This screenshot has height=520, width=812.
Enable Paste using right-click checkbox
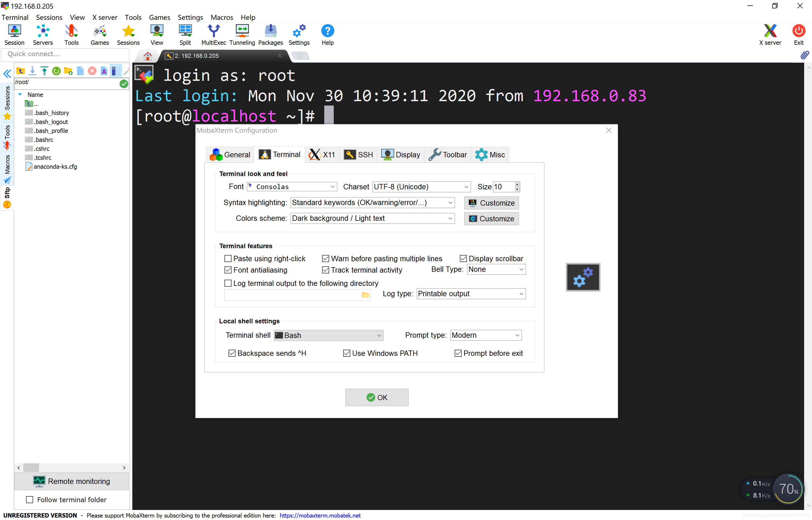point(228,259)
